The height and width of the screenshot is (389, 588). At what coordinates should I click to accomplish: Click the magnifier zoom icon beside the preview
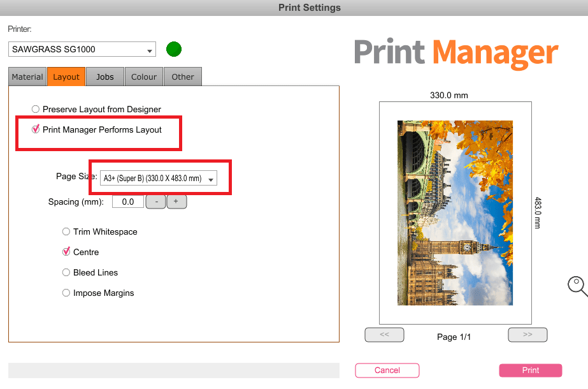577,286
